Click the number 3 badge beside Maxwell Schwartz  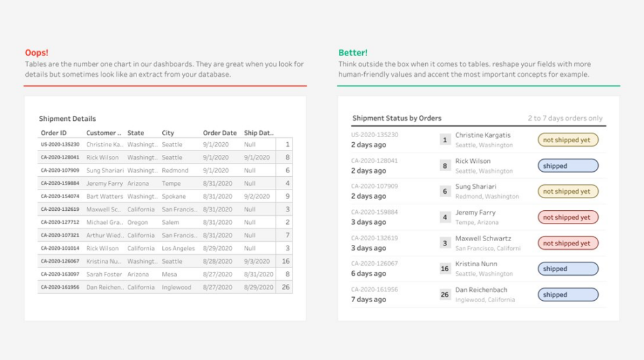(445, 243)
